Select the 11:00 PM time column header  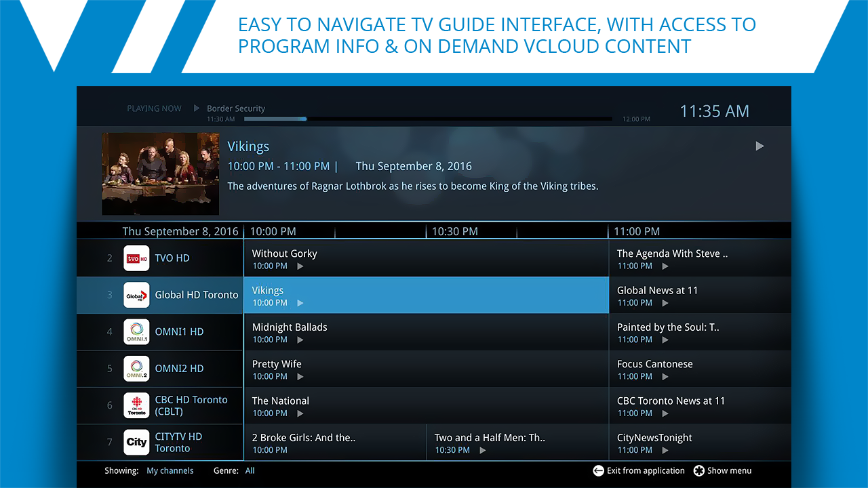[637, 232]
